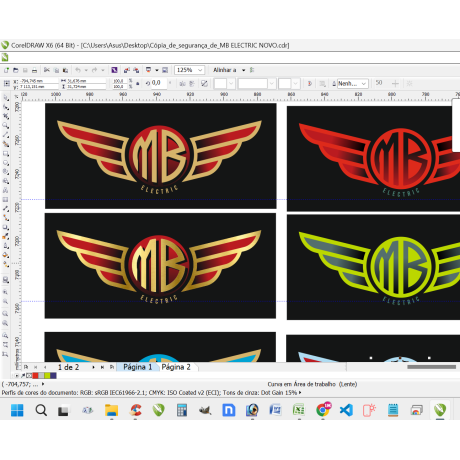
Task: Select the Freehand line tool
Action: [x=6, y=135]
